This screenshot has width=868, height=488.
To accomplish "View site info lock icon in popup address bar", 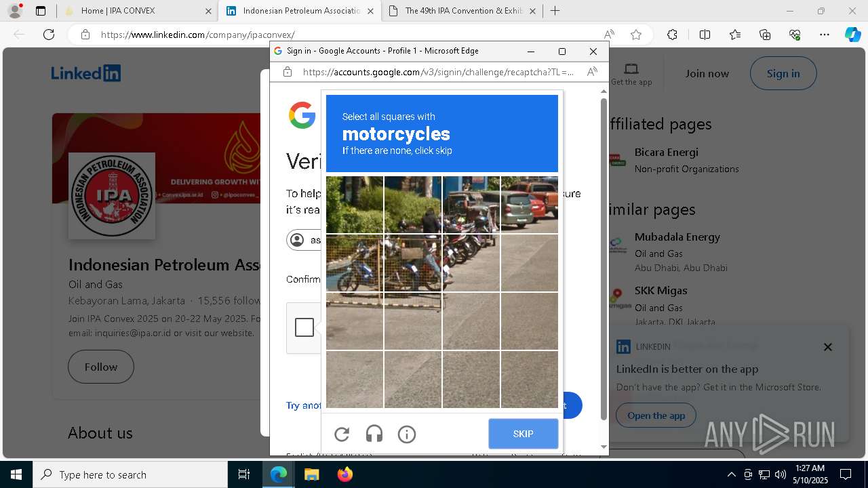I will pyautogui.click(x=288, y=72).
